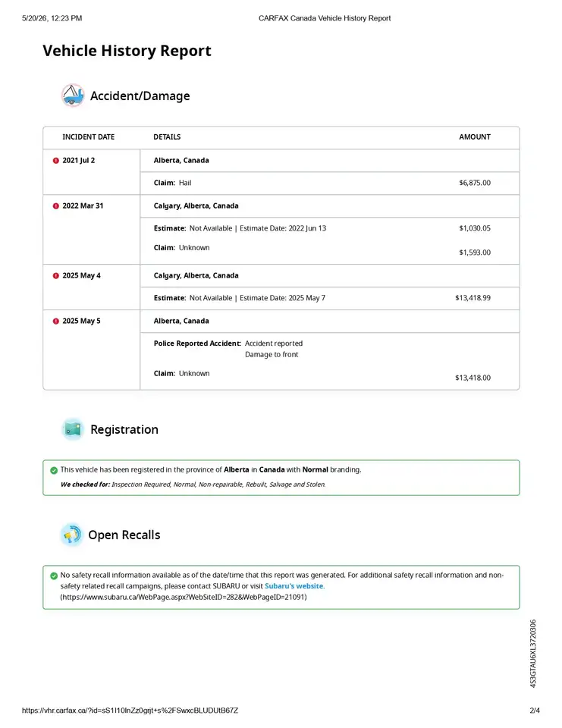Image resolution: width=562 pixels, height=728 pixels.
Task: Click green checkmark in Registration box
Action: click(x=54, y=470)
